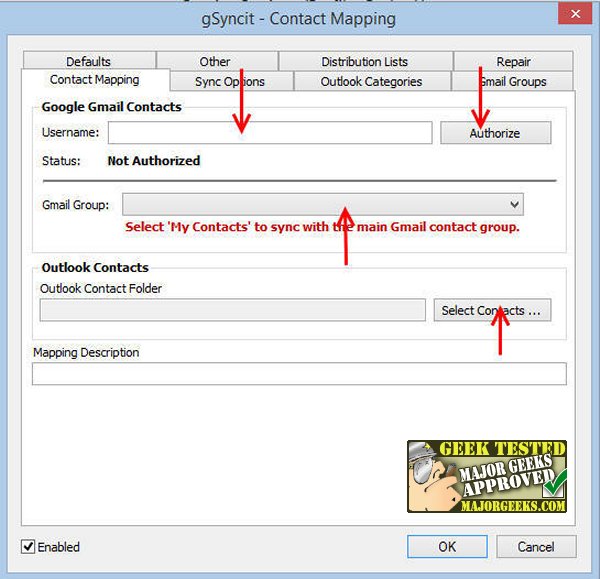Click the Mapping Description field

[299, 373]
